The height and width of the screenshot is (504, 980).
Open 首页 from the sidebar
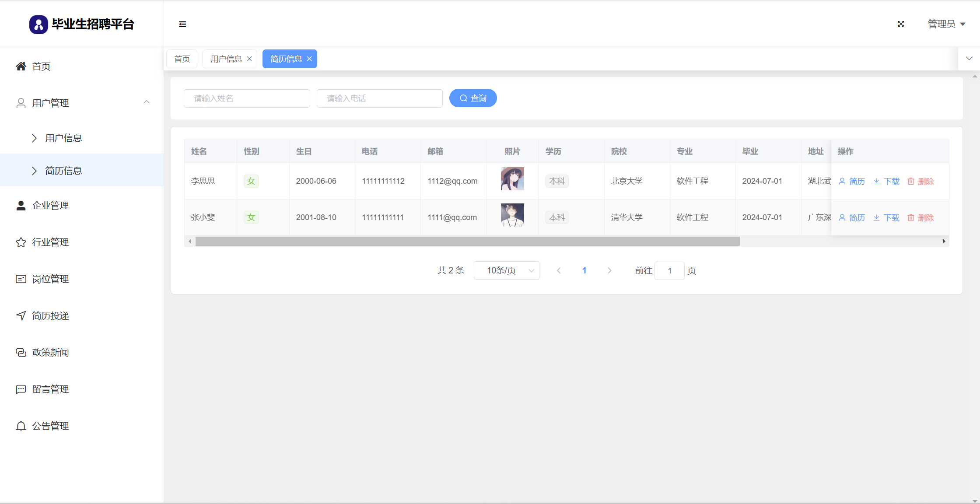(x=41, y=66)
